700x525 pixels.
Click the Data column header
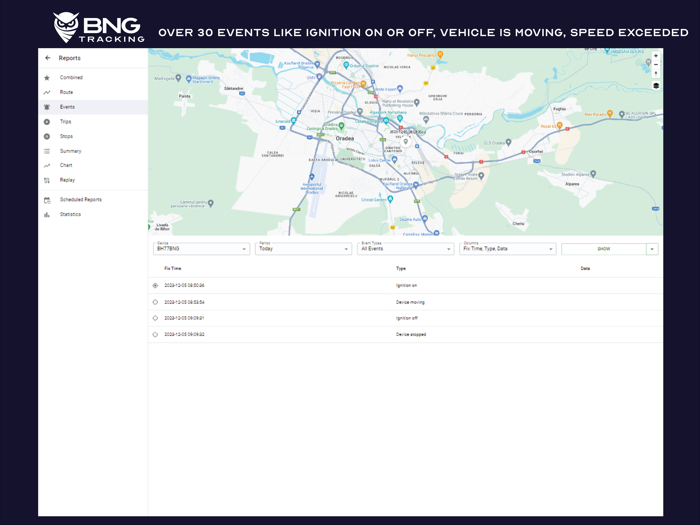pos(585,268)
